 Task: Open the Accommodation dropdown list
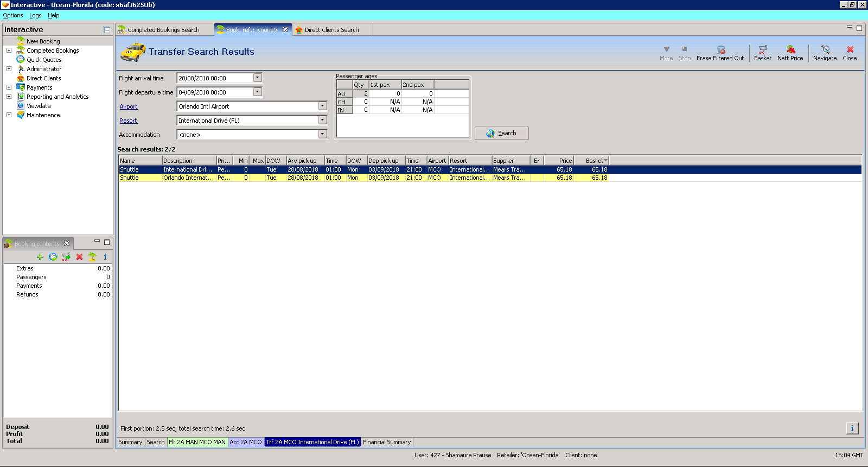click(x=323, y=134)
